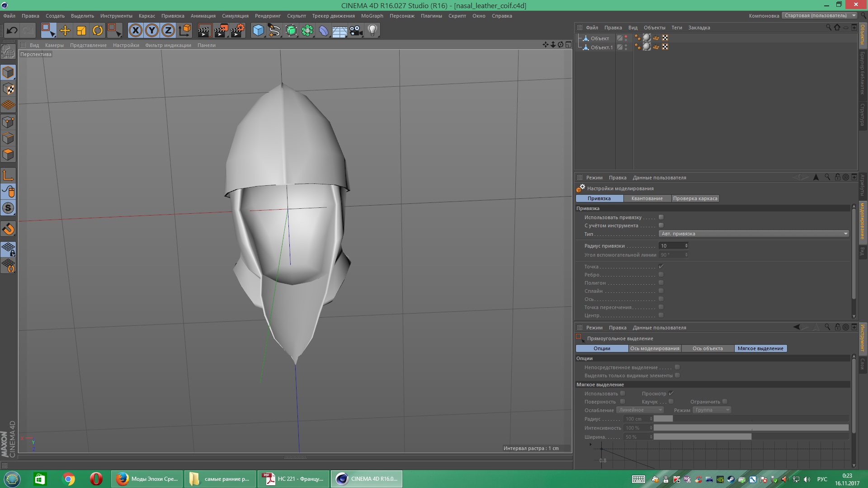The height and width of the screenshot is (488, 868).
Task: Uncheck the Точка snapping checkbox
Action: (x=661, y=267)
